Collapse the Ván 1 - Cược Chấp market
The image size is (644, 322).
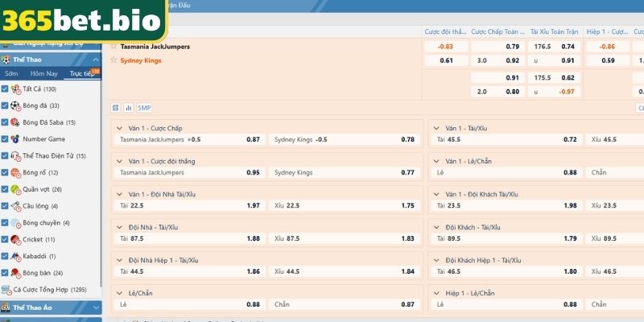click(x=119, y=128)
